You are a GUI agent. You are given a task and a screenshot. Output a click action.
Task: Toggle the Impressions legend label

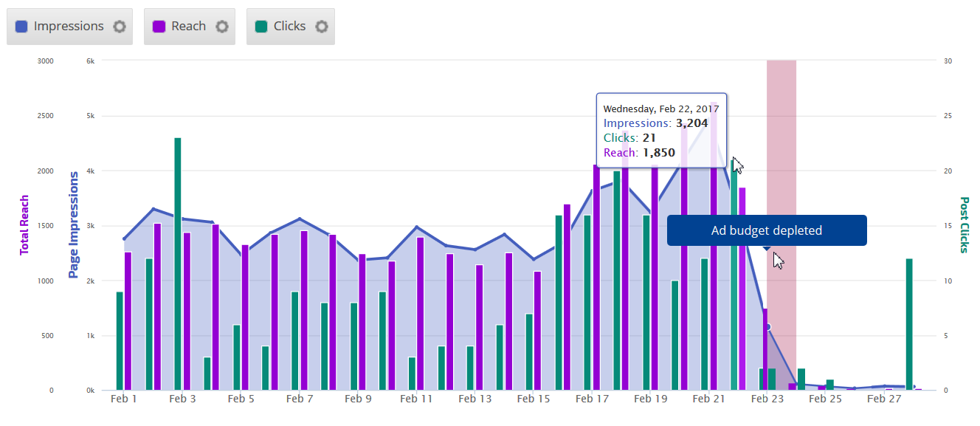pyautogui.click(x=69, y=27)
